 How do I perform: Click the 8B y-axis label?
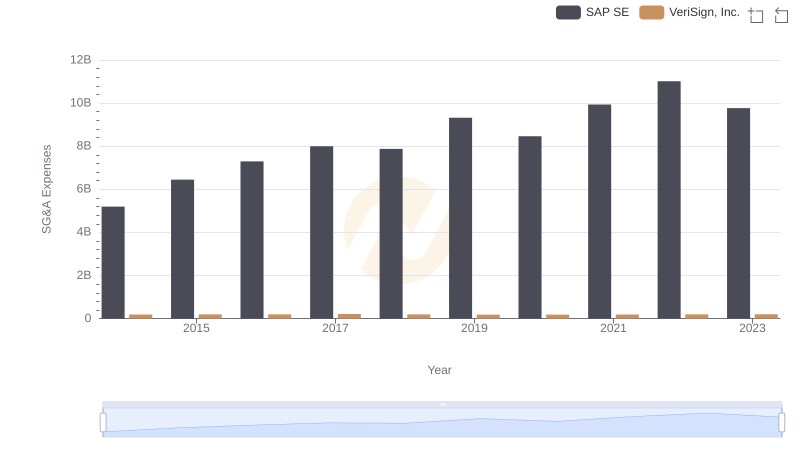tap(84, 146)
